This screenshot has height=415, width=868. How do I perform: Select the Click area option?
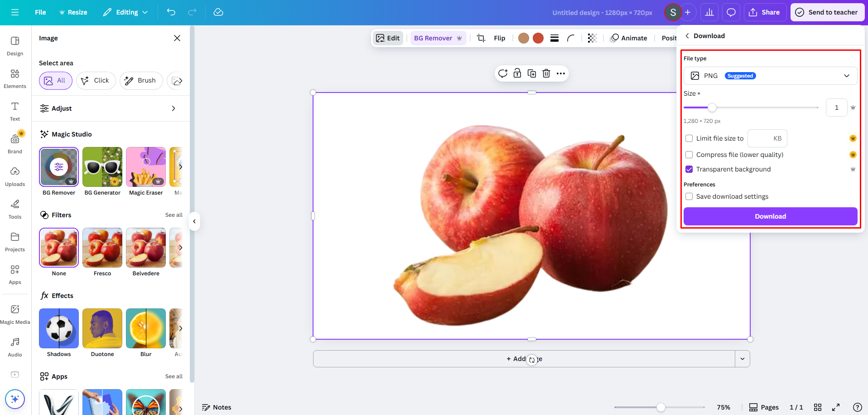pyautogui.click(x=96, y=81)
